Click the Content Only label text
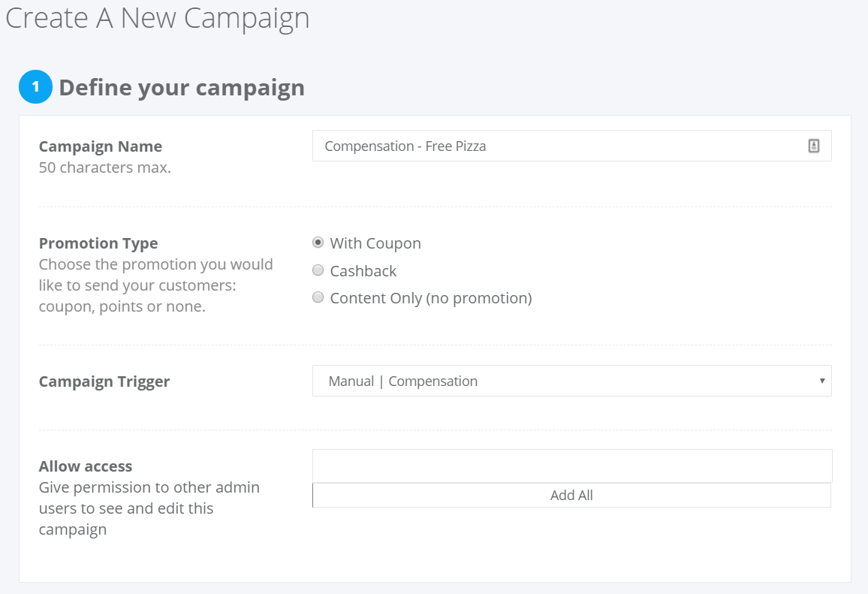The image size is (868, 594). [x=431, y=298]
